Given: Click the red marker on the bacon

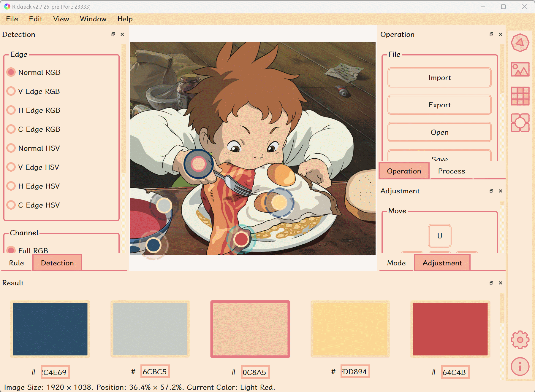Looking at the screenshot, I should click(x=241, y=239).
